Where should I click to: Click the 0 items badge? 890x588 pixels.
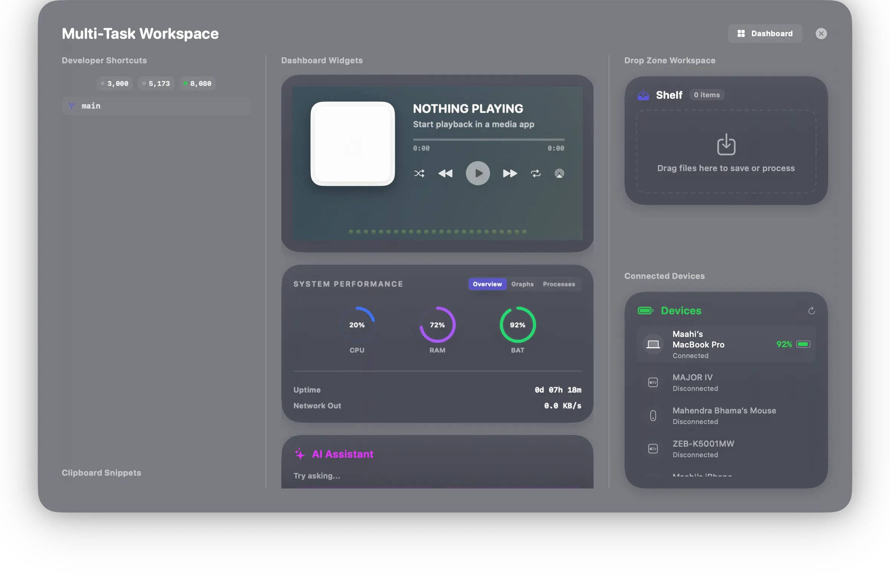click(x=707, y=95)
